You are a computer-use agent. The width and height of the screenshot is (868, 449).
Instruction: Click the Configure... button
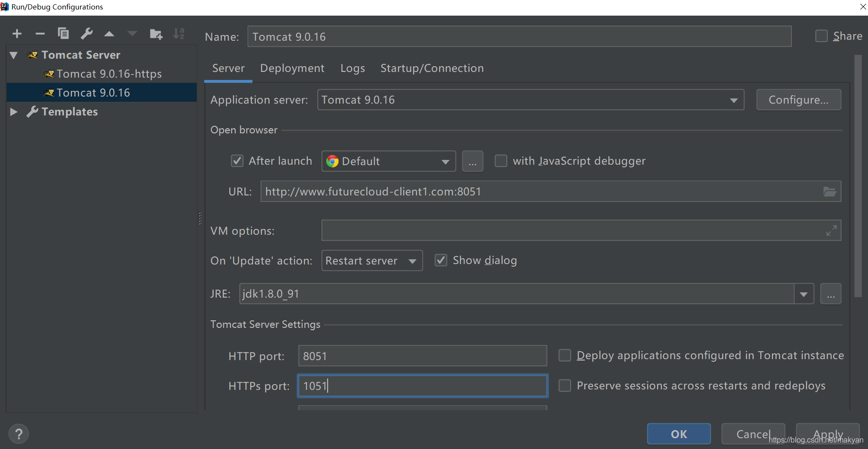tap(799, 100)
